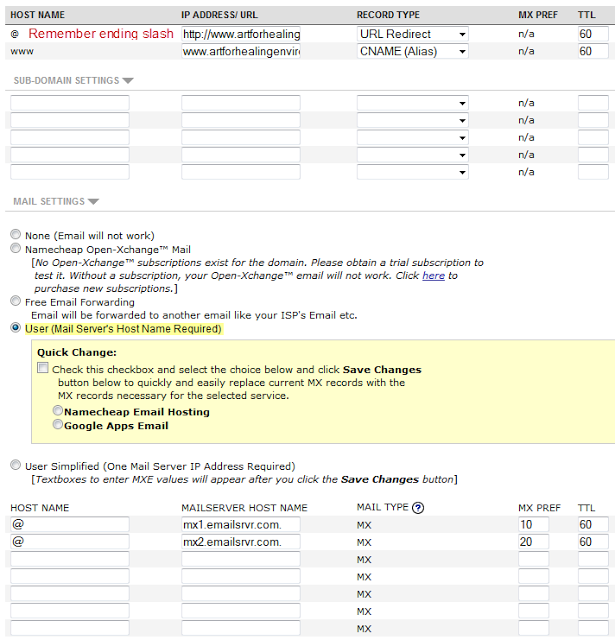The height and width of the screenshot is (640, 615).
Task: Collapse the Sub-Domain Settings section arrow
Action: coord(128,81)
